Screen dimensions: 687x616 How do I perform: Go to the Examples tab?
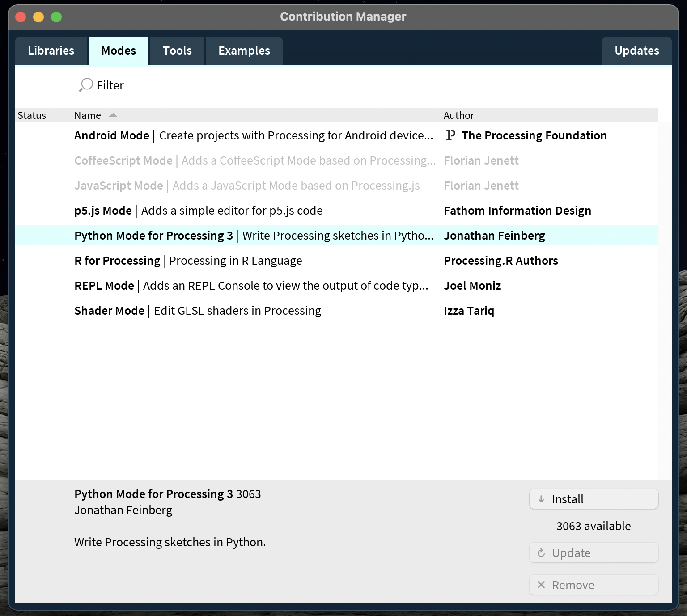click(244, 51)
